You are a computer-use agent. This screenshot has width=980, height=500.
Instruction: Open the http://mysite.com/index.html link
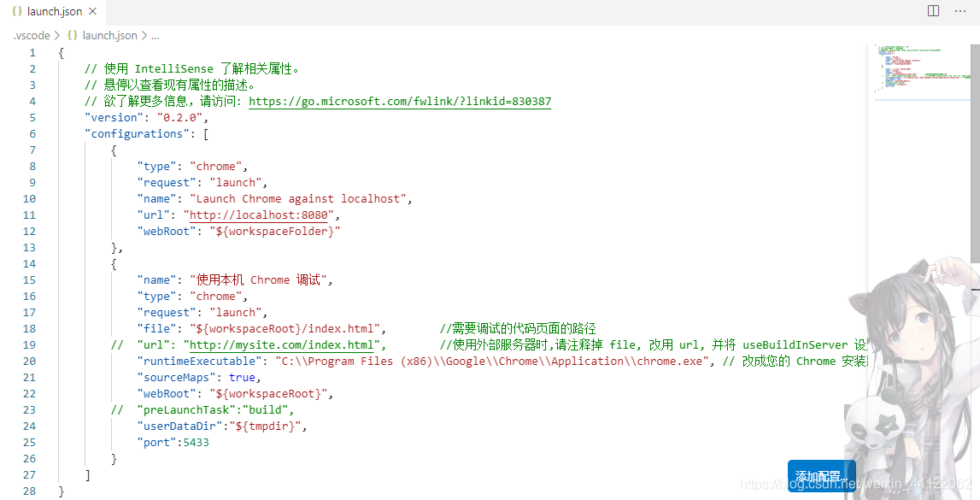pyautogui.click(x=281, y=345)
